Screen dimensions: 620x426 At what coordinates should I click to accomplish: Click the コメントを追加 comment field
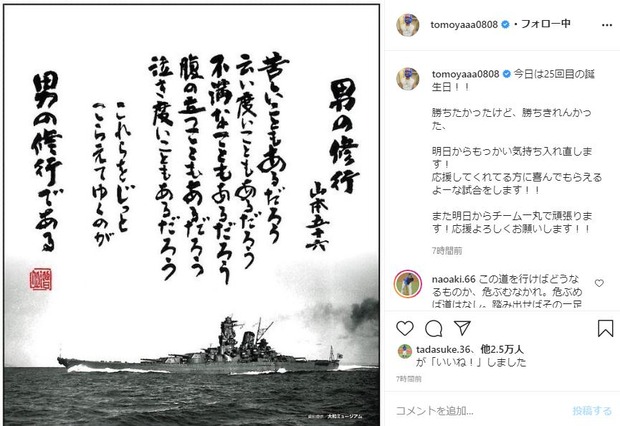480,411
